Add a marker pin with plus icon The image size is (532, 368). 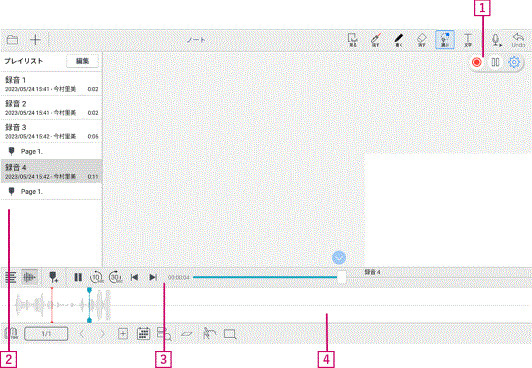(53, 277)
